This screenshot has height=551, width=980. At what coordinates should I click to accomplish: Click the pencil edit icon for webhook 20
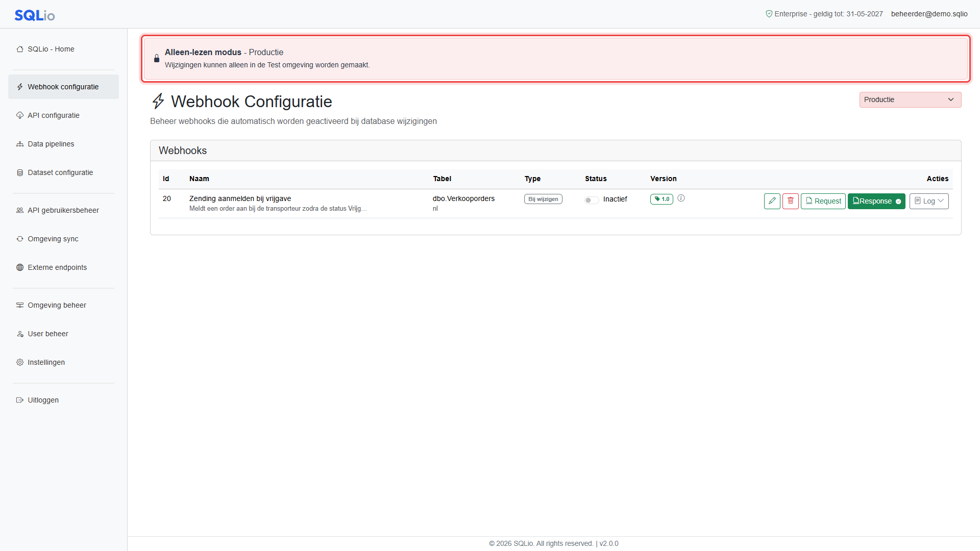772,201
